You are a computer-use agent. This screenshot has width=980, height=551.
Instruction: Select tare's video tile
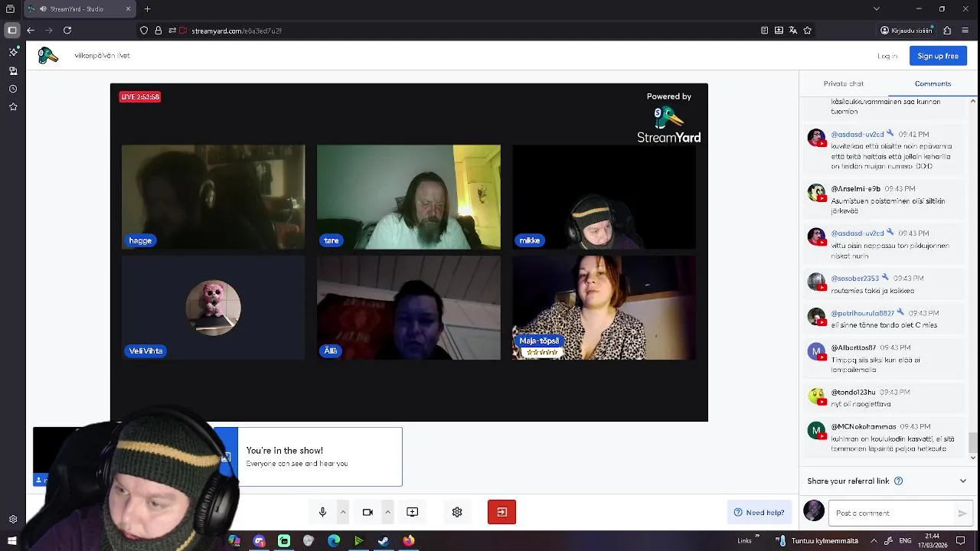409,197
